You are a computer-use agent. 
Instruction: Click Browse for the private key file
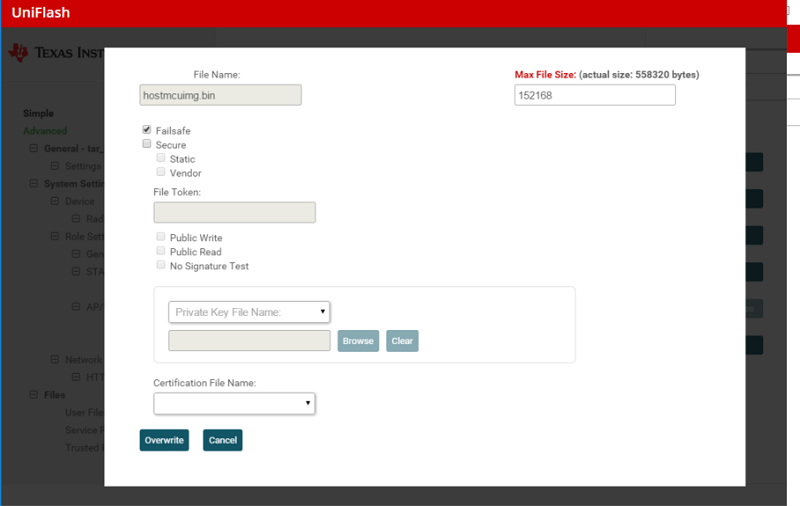tap(358, 341)
